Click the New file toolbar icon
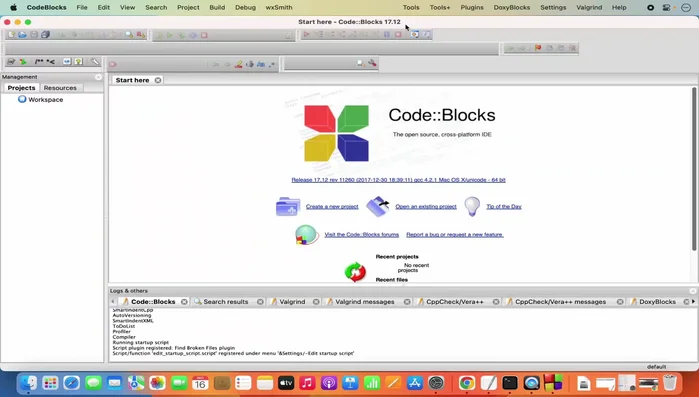The height and width of the screenshot is (397, 699). coord(11,35)
